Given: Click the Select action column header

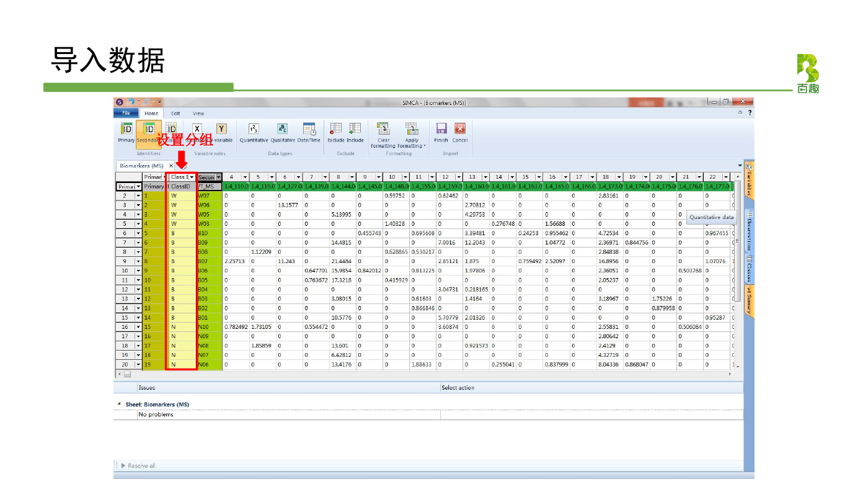Looking at the screenshot, I should click(591, 387).
